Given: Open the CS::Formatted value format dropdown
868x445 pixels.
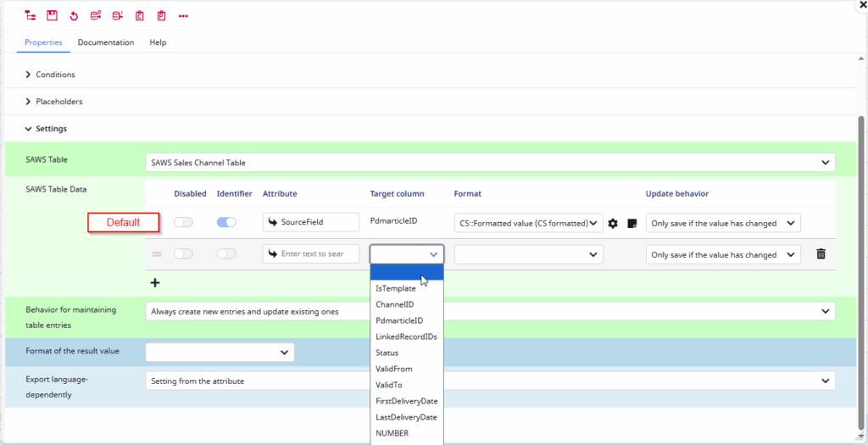Looking at the screenshot, I should (x=529, y=224).
